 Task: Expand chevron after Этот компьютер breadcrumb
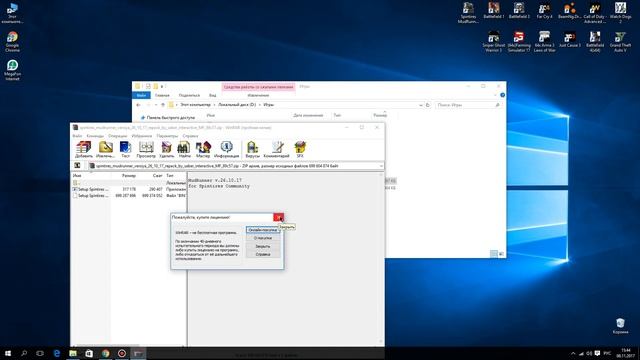tap(214, 105)
